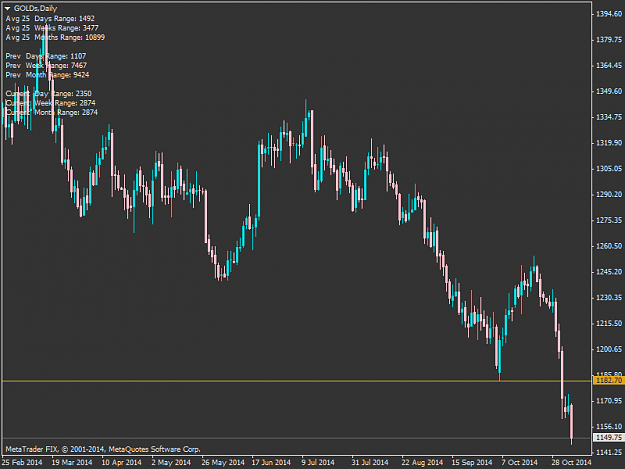
Task: Click the 'Current Week Range: 2874' text
Action: (x=51, y=103)
